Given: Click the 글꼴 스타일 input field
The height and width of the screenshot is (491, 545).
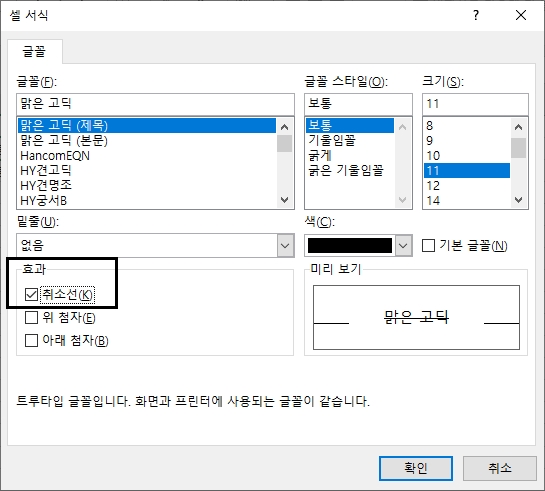Looking at the screenshot, I should (x=358, y=104).
